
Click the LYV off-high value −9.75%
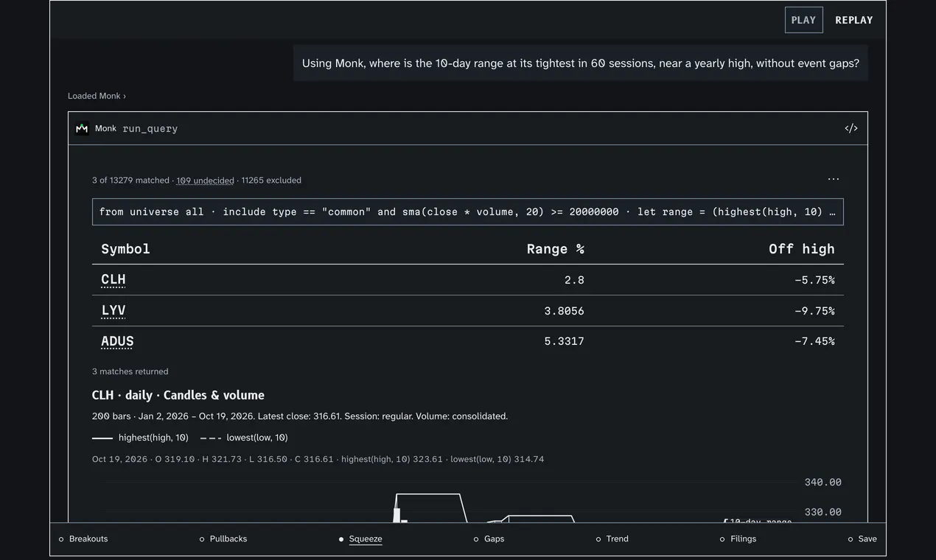coord(814,311)
